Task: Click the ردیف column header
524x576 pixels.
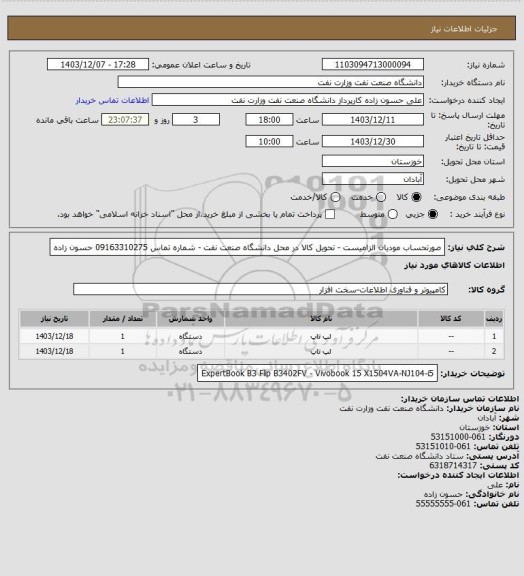Action: pos(494,319)
